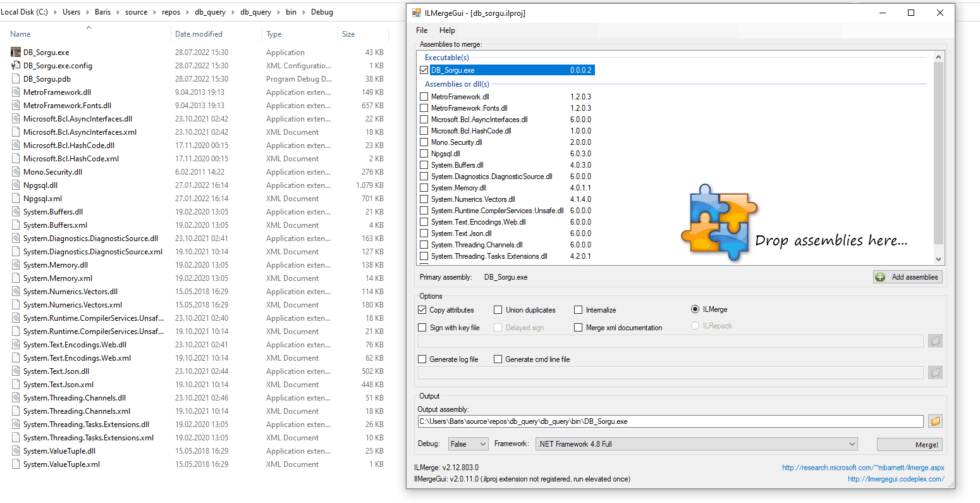Screen dimensions: 980x503
Task: Click the DB_Sorgu.exe application icon in Explorer
Action: pyautogui.click(x=16, y=52)
